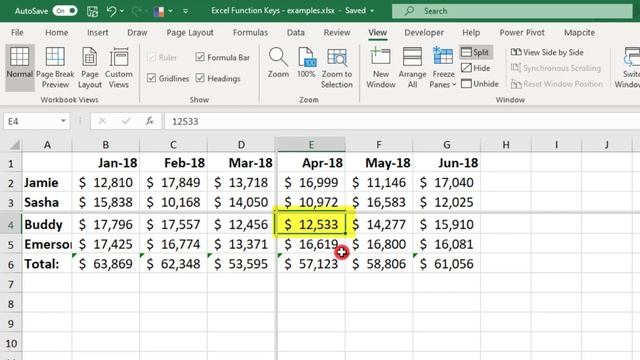Select the Sasha name cell
The width and height of the screenshot is (640, 360).
coord(47,202)
